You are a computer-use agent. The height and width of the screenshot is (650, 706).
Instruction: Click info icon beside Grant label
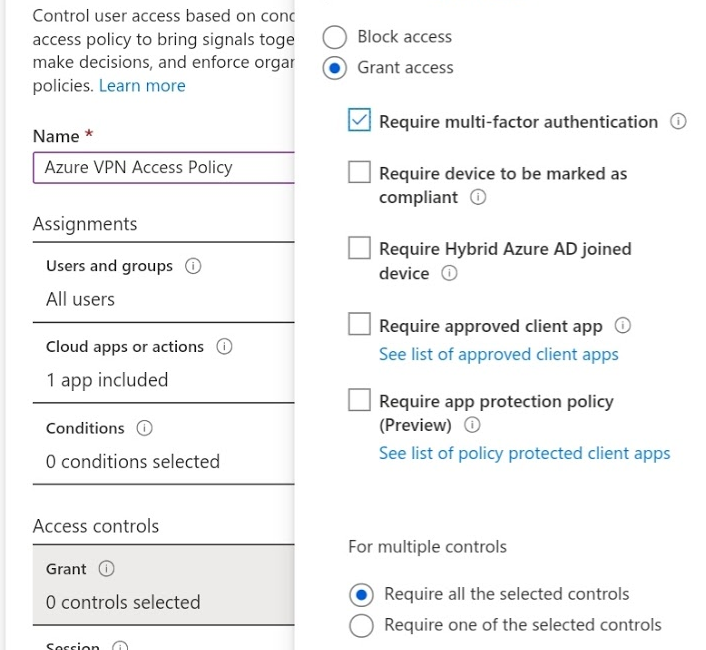tap(106, 569)
